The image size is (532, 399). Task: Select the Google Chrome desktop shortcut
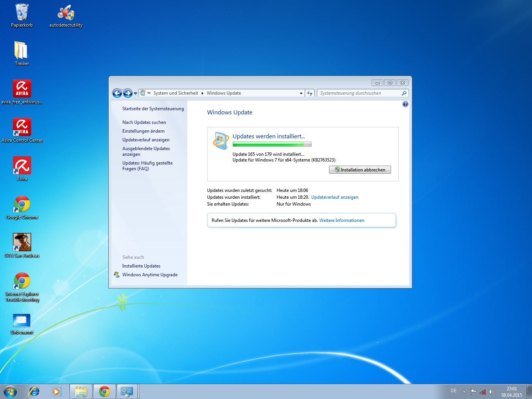tap(22, 207)
